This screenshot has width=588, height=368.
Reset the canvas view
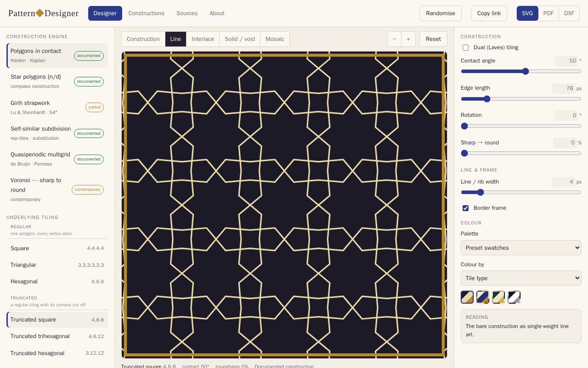(x=433, y=39)
